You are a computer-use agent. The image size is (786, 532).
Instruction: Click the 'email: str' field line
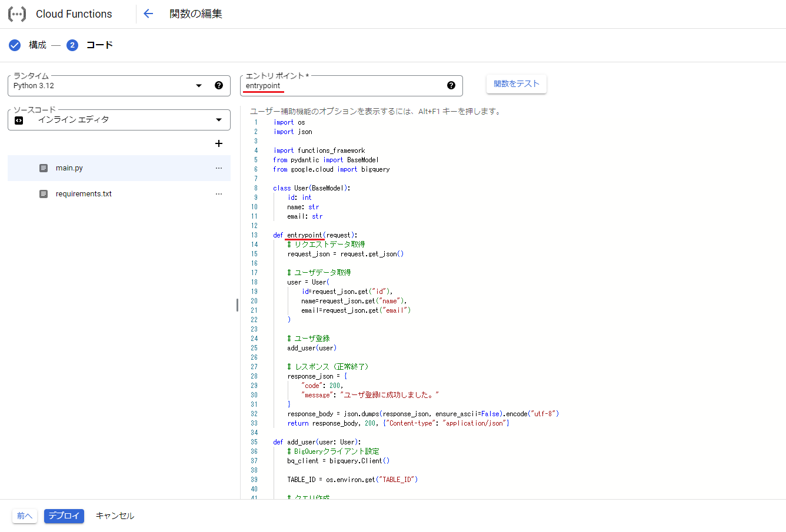pos(305,216)
